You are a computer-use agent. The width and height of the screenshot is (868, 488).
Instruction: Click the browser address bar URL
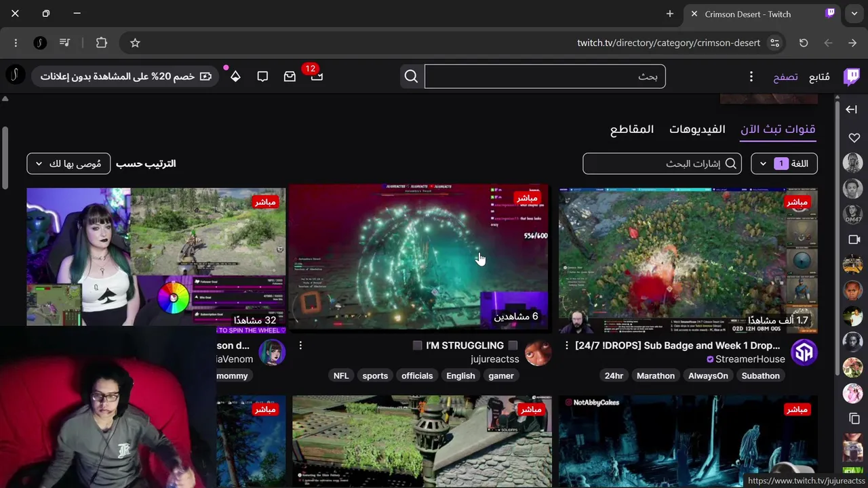click(669, 43)
